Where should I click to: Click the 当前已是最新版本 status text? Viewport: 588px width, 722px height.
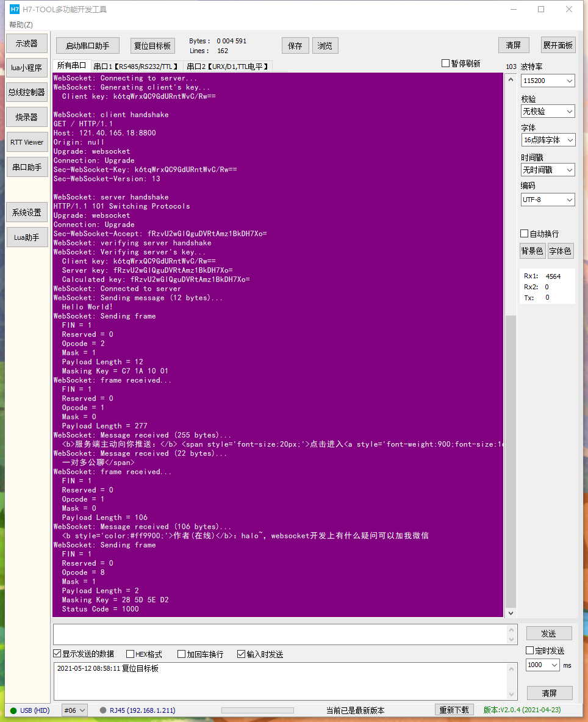[355, 710]
